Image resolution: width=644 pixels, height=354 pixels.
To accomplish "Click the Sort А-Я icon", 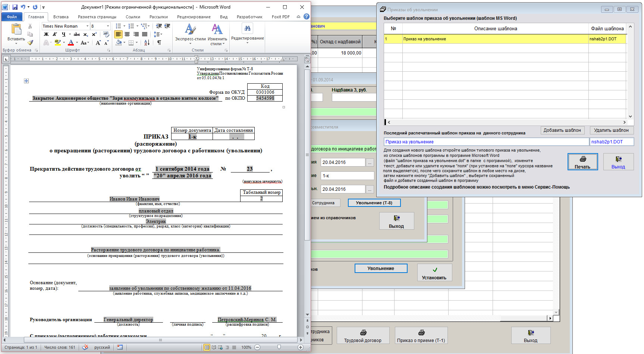I will [147, 43].
